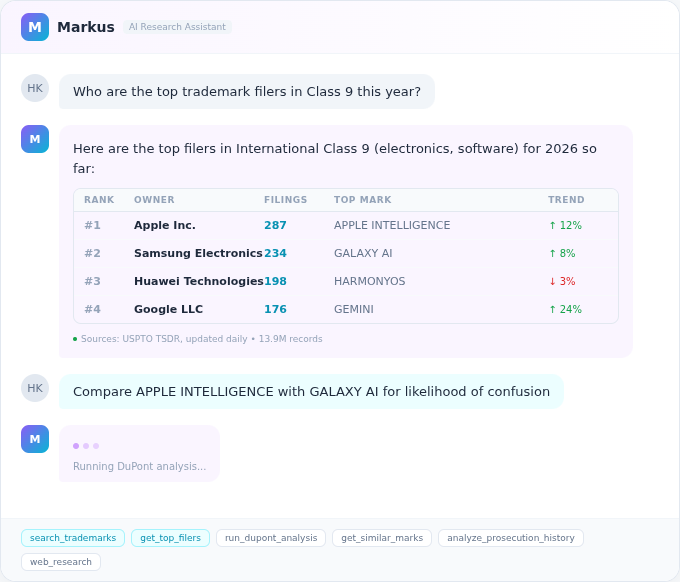This screenshot has width=680, height=582.
Task: Click HK avatar beside the Class 9 question
Action: [35, 88]
